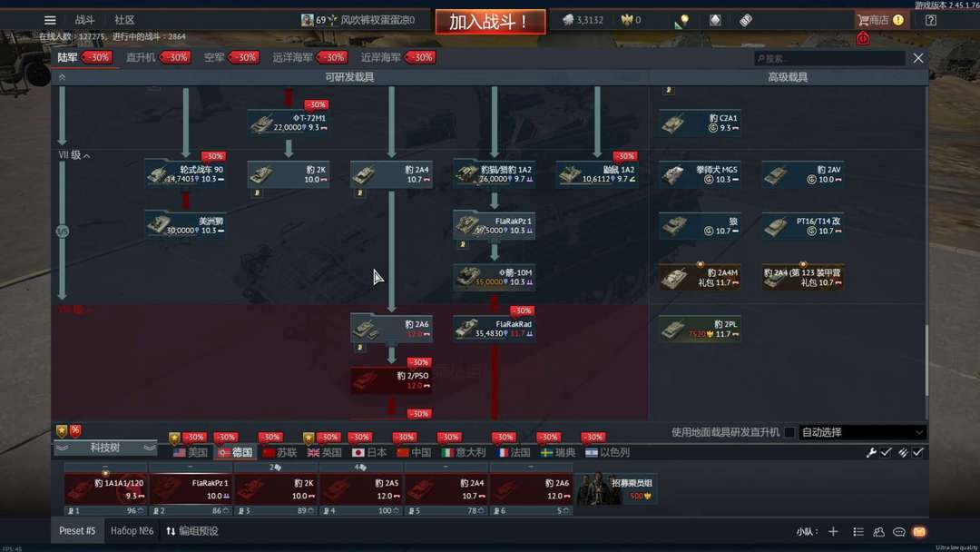Collapse tree with double chevron at top

tap(62, 77)
